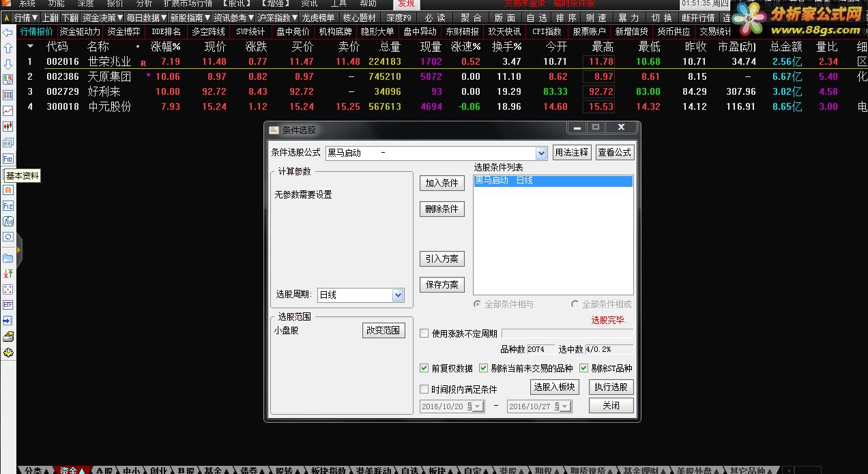
Task: Open the 系统 menu
Action: click(x=27, y=3)
